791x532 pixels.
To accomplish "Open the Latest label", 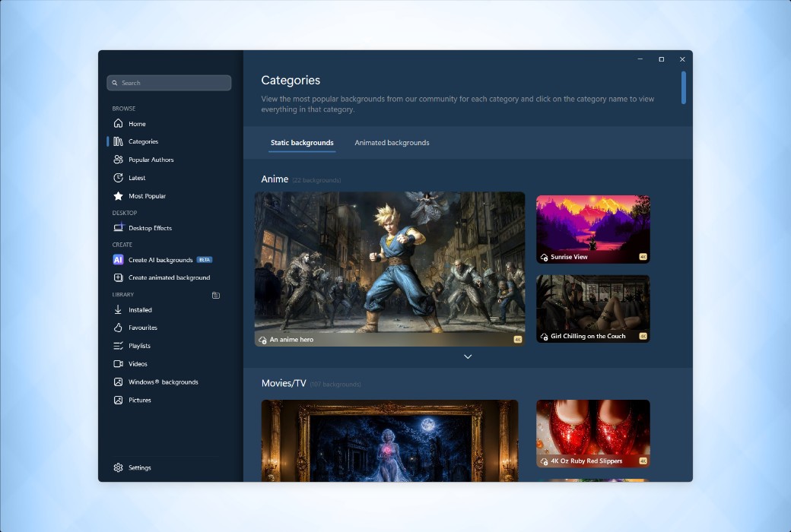I will [x=137, y=178].
